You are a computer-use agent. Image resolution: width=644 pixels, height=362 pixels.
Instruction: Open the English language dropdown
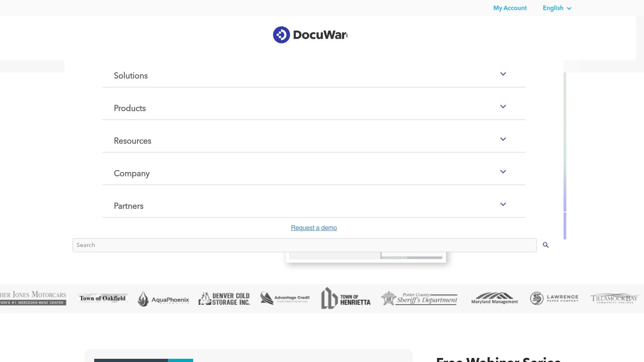point(557,8)
